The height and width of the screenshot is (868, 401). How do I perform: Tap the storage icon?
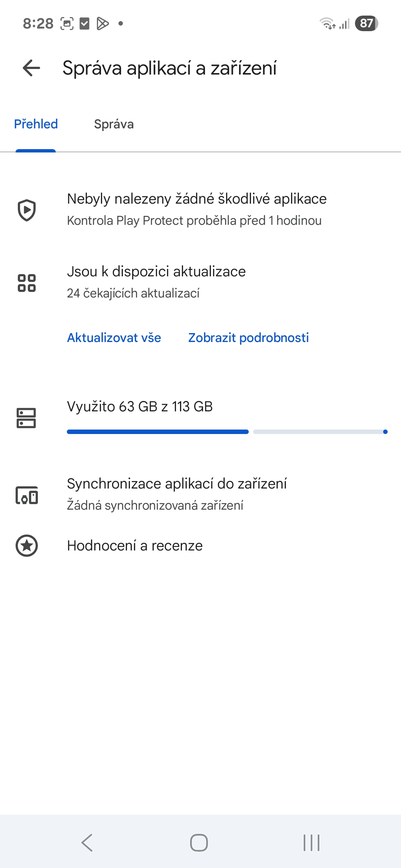point(26,418)
